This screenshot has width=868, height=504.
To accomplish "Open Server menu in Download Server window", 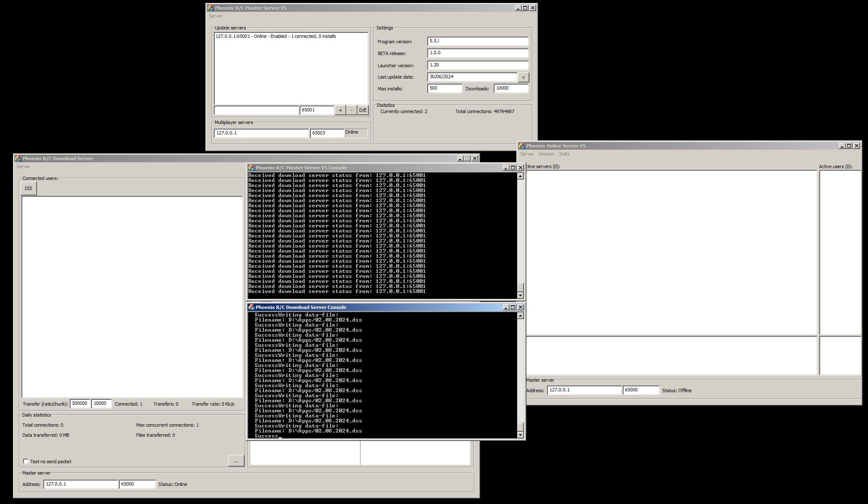I will (x=23, y=166).
